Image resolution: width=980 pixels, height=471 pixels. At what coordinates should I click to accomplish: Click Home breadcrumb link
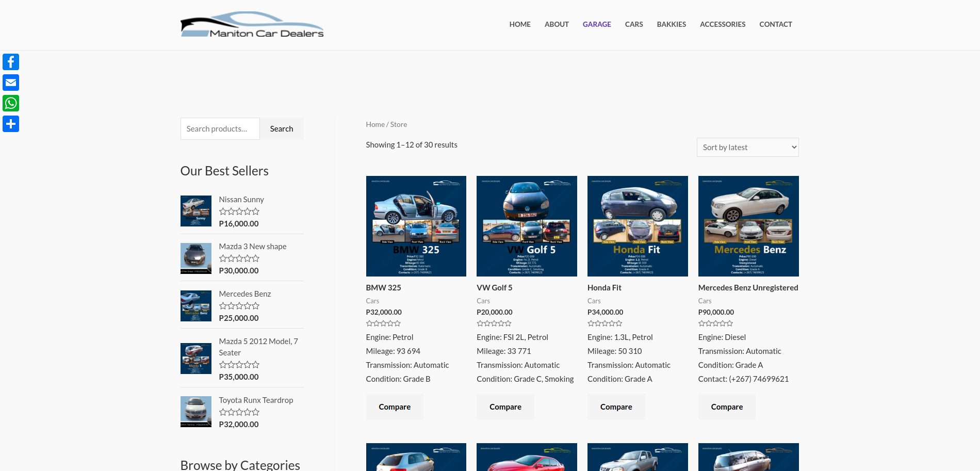375,124
